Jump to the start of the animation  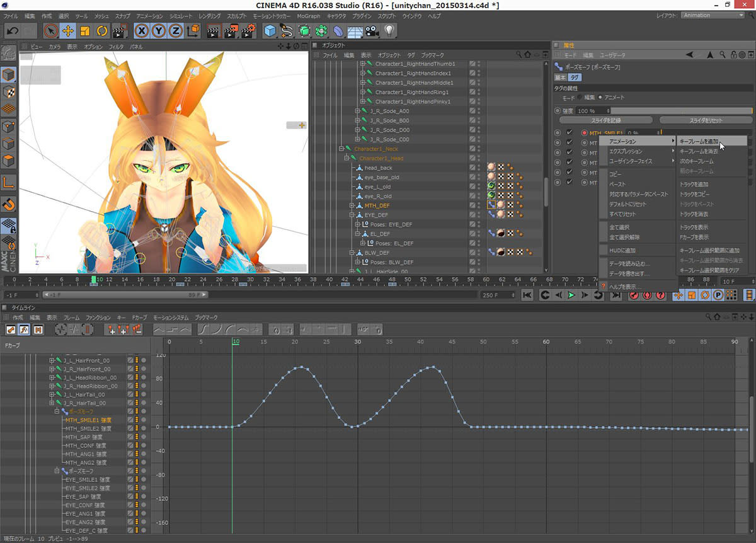point(527,295)
